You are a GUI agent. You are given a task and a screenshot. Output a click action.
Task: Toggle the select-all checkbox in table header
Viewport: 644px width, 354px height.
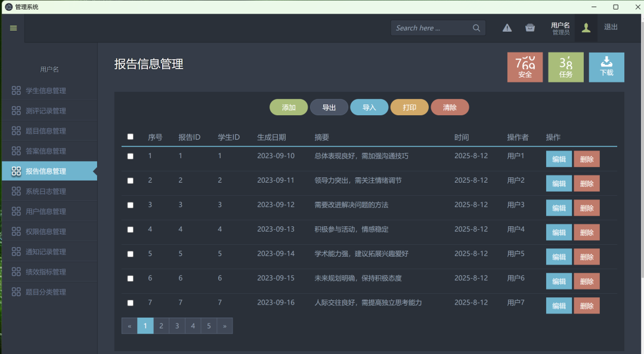[131, 137]
